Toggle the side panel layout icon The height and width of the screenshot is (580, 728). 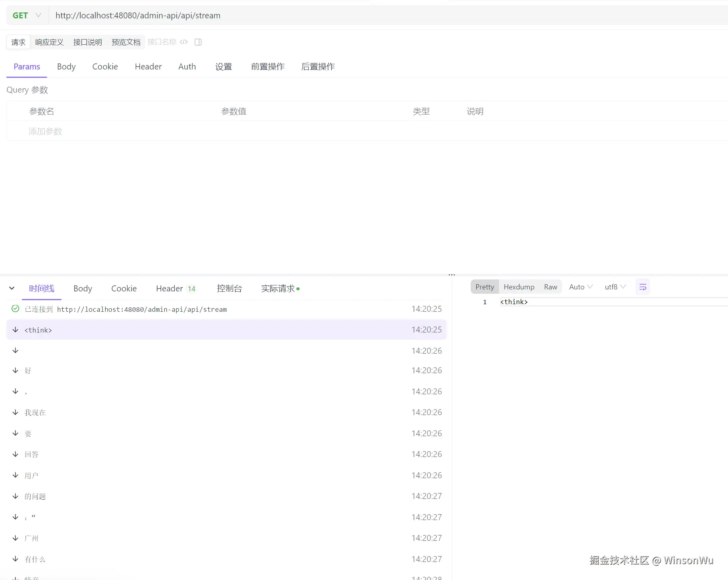pyautogui.click(x=198, y=42)
